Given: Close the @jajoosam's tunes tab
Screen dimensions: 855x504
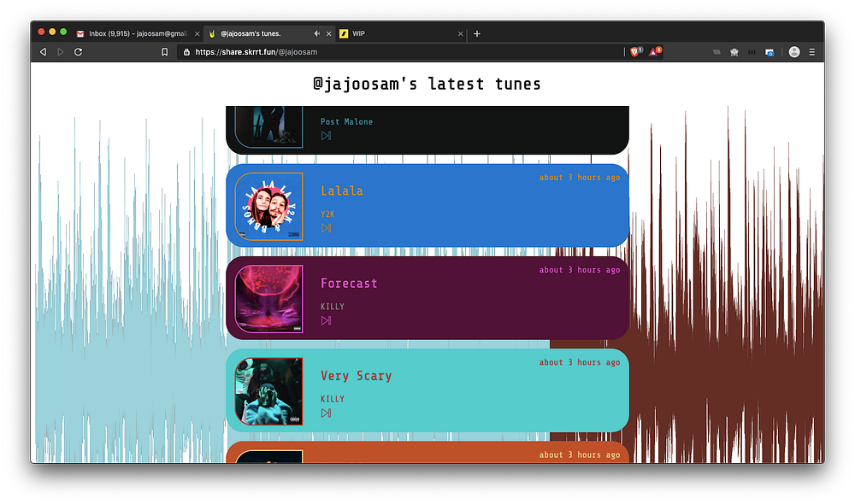Looking at the screenshot, I should pyautogui.click(x=329, y=34).
